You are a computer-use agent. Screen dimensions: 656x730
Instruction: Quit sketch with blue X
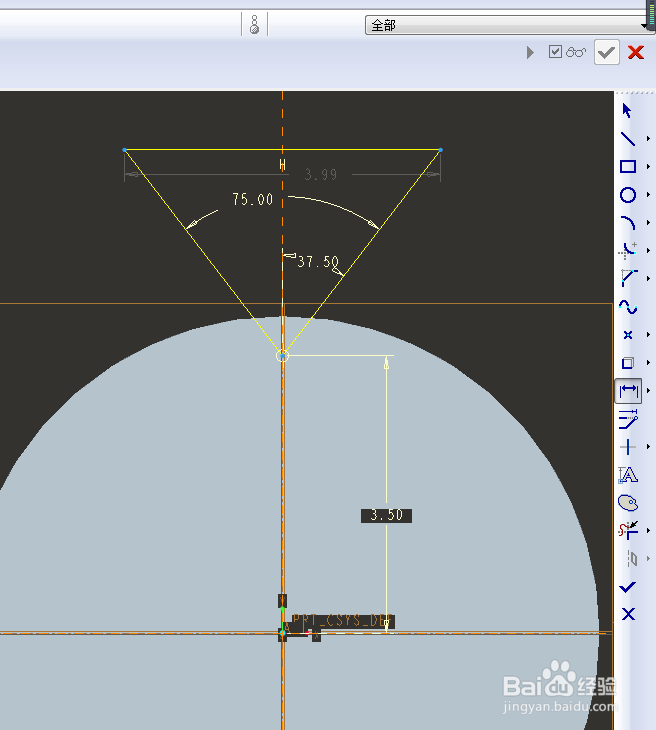(628, 615)
